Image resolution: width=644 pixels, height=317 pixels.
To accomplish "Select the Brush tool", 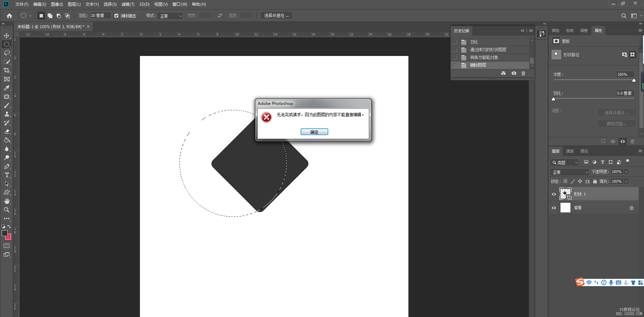I will (7, 105).
